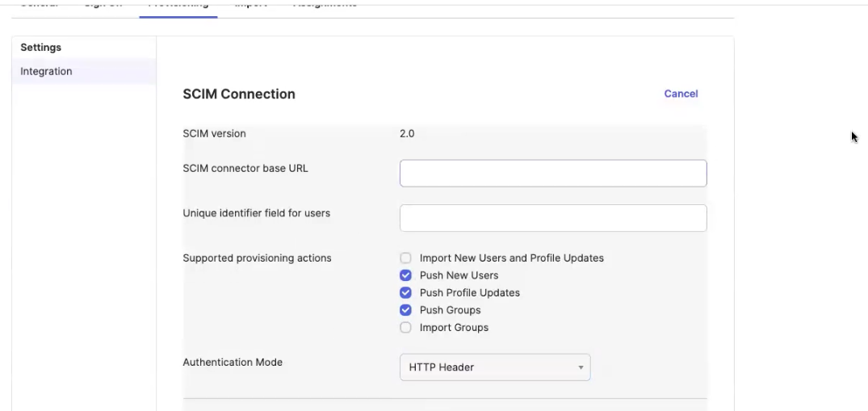
Task: Click the Unique identifier field for users input
Action: [553, 218]
